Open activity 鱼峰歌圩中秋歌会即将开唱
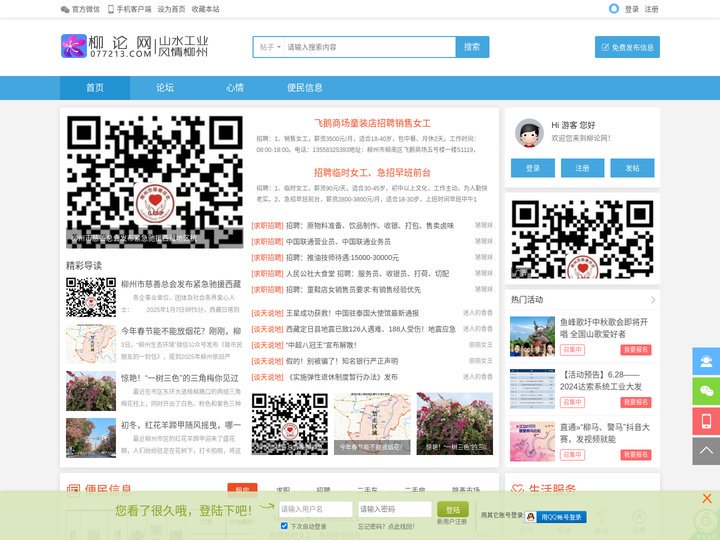Image resolution: width=720 pixels, height=540 pixels. pos(604,328)
